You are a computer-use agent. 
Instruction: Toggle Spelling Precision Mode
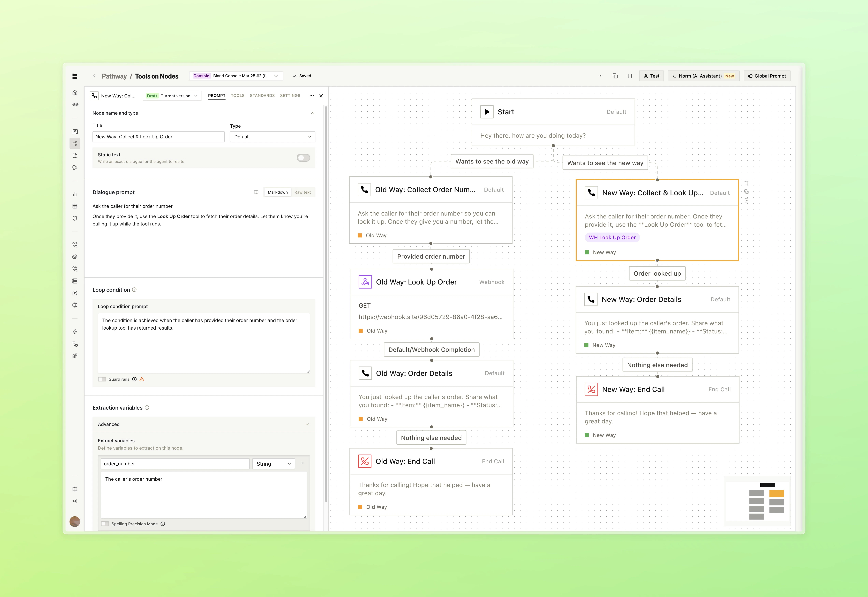pyautogui.click(x=105, y=524)
